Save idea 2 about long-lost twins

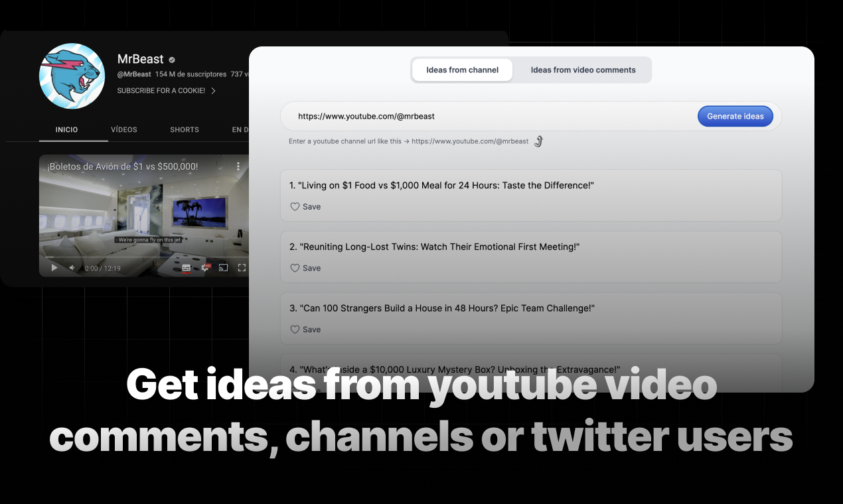(x=305, y=268)
